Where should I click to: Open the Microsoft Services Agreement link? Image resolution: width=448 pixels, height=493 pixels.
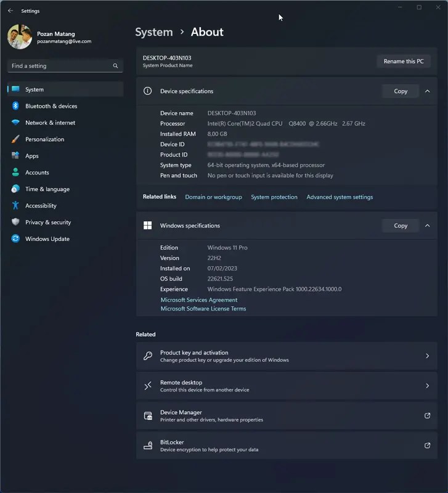pos(199,300)
